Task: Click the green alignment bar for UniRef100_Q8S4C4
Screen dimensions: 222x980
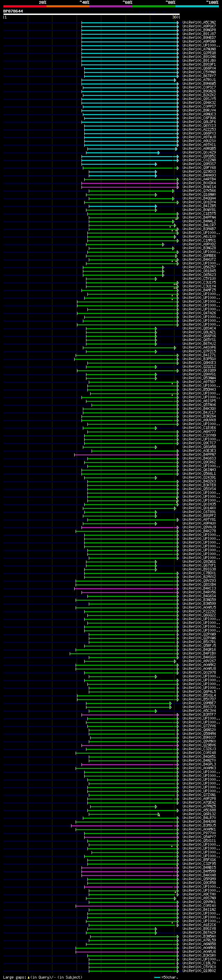Action: click(x=121, y=328)
